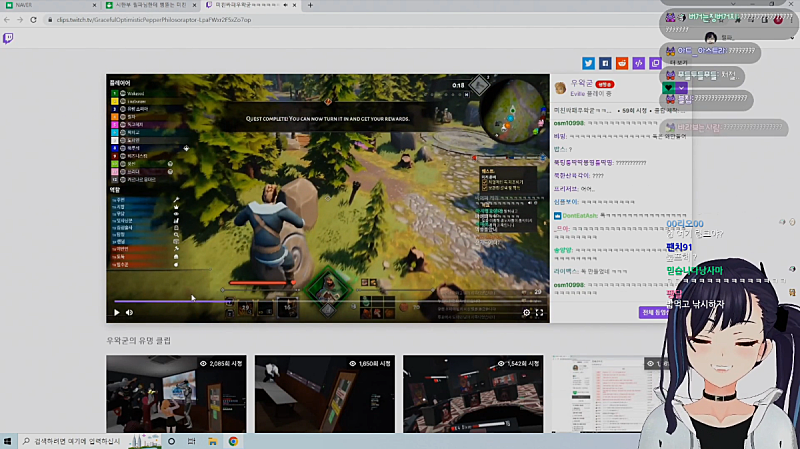
Task: Share the clip on Reddit
Action: pos(622,63)
